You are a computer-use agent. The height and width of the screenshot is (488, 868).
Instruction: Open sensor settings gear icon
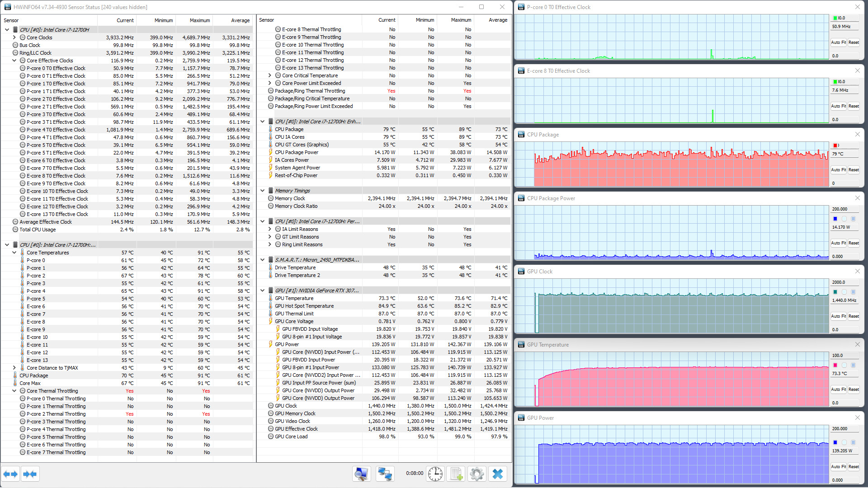click(476, 474)
